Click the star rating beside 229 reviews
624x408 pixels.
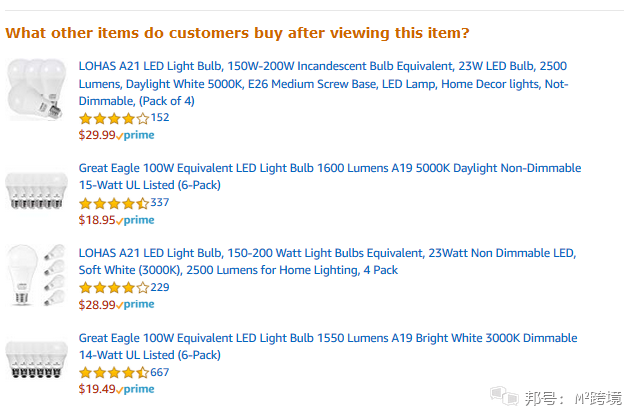(114, 287)
